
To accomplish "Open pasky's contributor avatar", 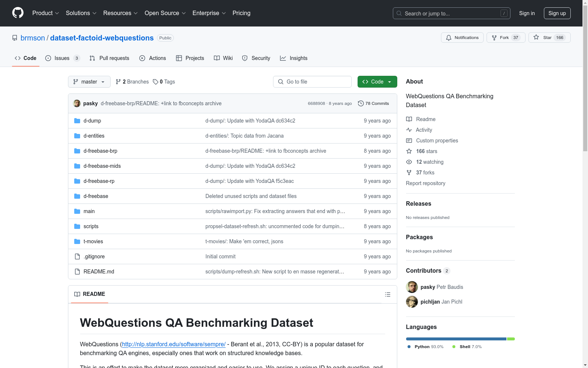I will coord(412,287).
